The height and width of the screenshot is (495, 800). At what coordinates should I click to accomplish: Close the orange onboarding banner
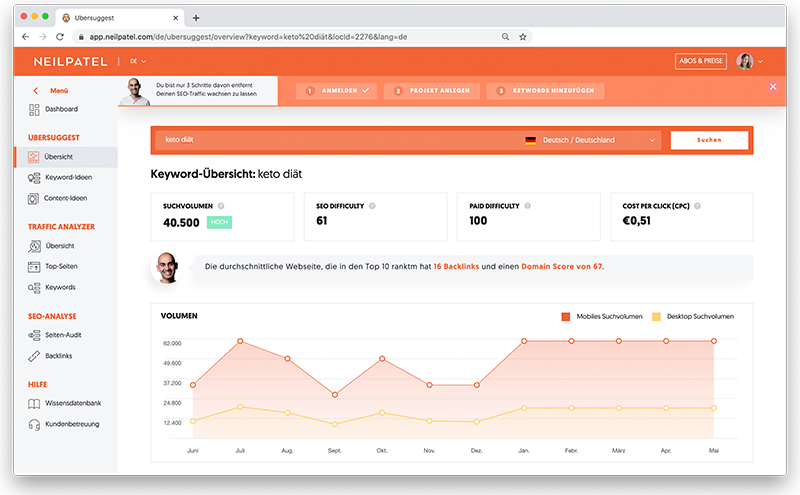point(773,87)
